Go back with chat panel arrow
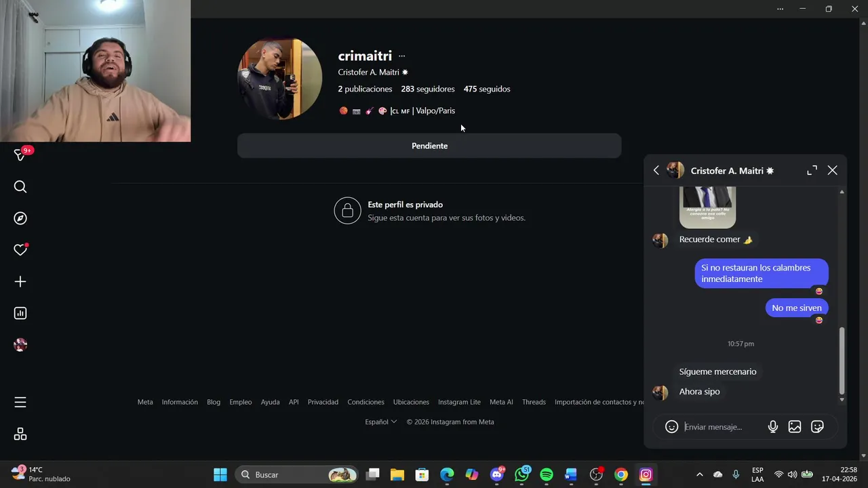The image size is (868, 488). coord(656,171)
